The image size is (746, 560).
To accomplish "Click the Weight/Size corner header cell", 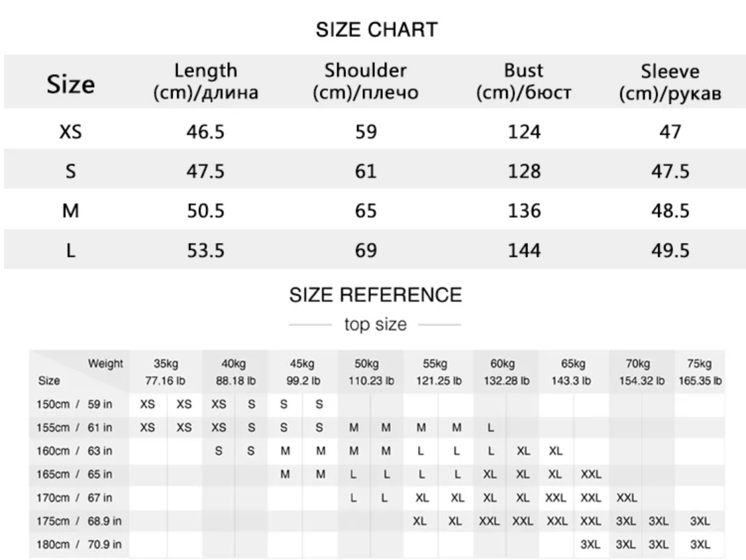I will [x=80, y=372].
